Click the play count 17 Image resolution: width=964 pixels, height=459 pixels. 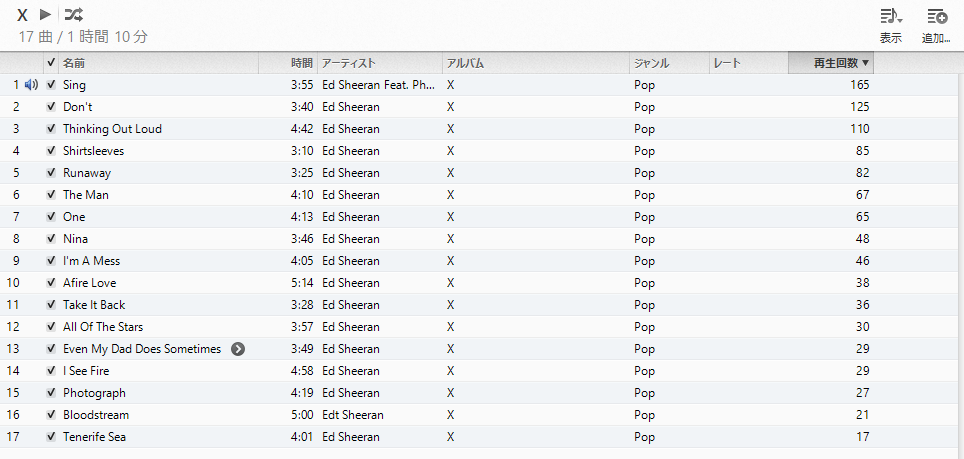click(x=863, y=437)
